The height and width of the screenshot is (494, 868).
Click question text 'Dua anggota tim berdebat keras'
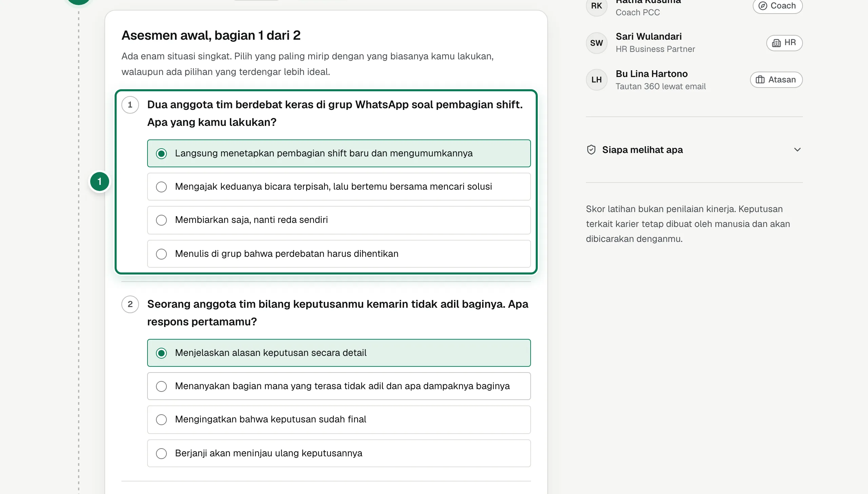(x=335, y=113)
